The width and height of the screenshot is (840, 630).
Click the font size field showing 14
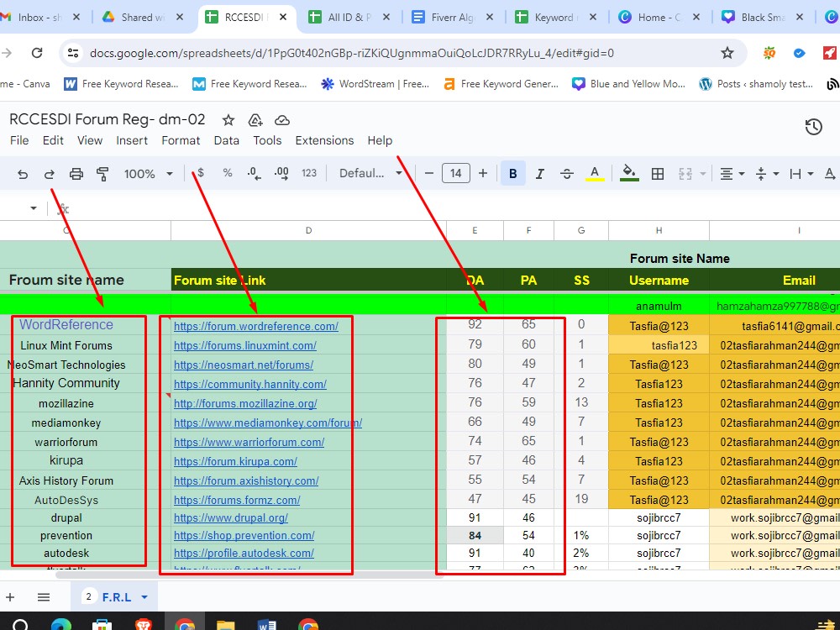(x=456, y=173)
